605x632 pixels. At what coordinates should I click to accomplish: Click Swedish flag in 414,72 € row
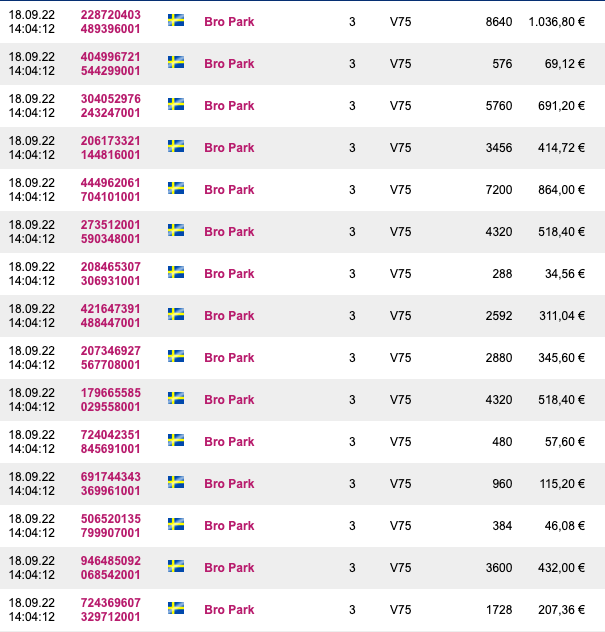coord(176,146)
